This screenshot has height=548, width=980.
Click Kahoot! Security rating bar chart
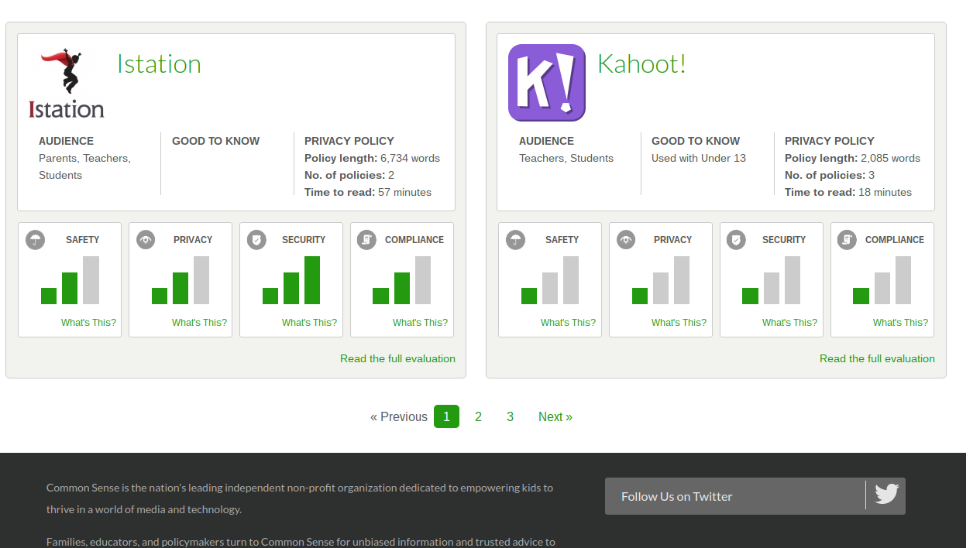772,280
